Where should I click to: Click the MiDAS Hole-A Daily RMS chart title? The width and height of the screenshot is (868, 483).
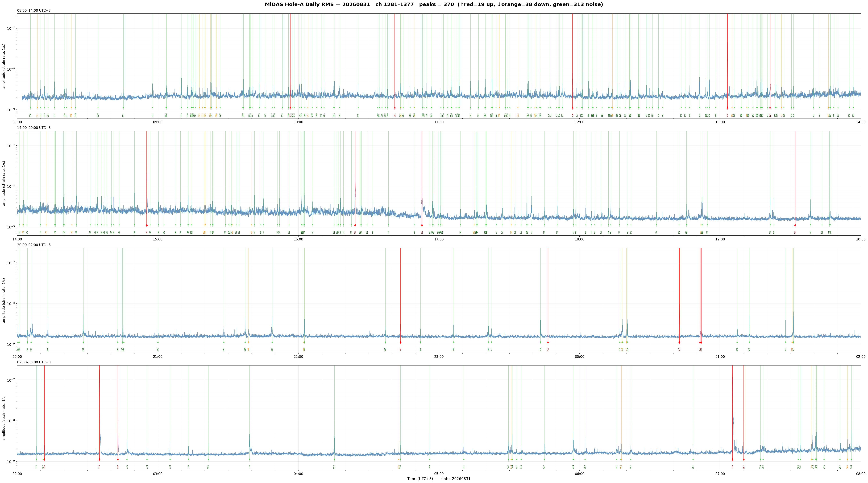point(434,5)
